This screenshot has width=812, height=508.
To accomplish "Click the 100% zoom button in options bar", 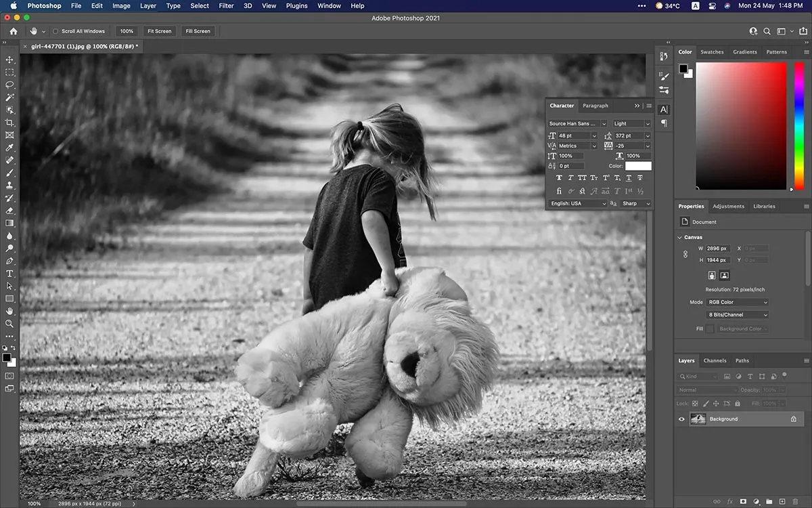I will [x=127, y=31].
